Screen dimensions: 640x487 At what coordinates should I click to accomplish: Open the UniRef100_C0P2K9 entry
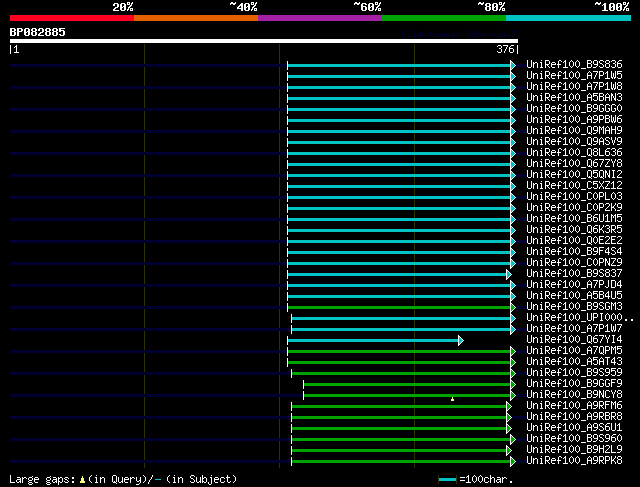[x=574, y=208]
